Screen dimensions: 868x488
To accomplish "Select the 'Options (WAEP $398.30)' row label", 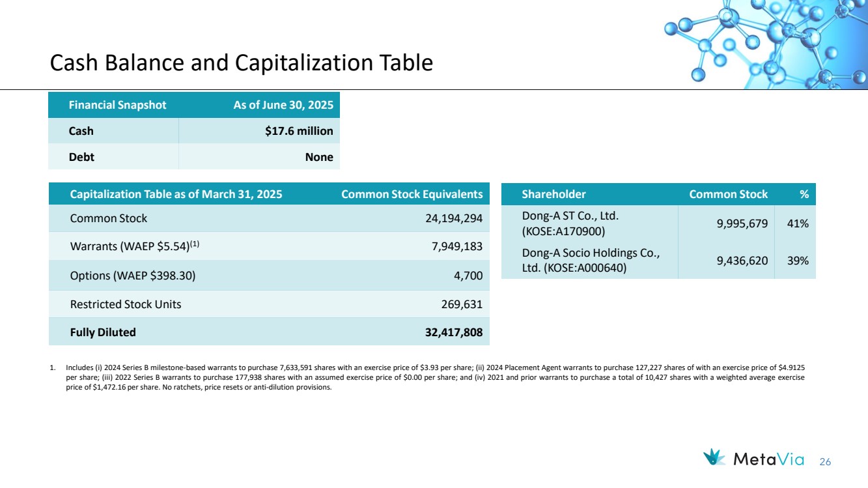I will coord(132,275).
